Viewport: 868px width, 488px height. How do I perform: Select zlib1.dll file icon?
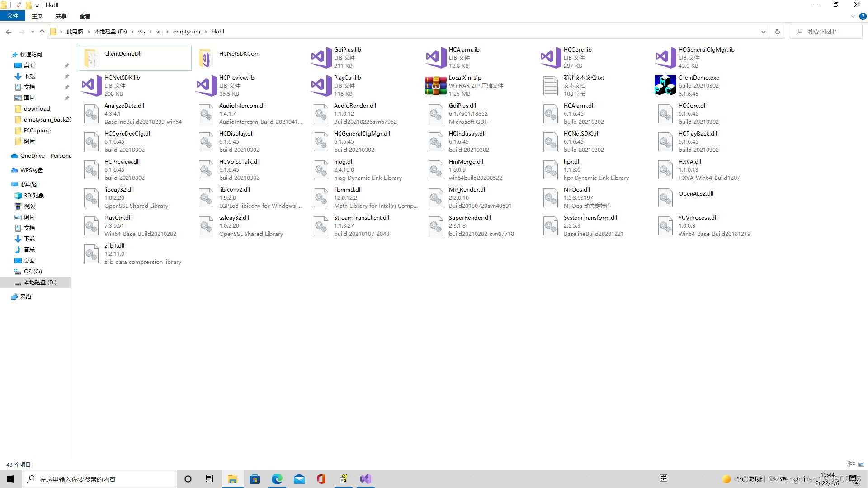tap(91, 254)
